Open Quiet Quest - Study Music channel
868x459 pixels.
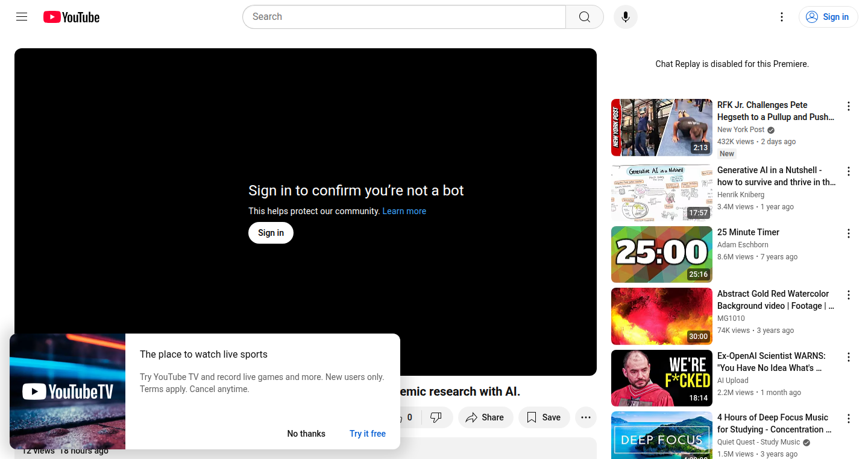[x=759, y=442]
